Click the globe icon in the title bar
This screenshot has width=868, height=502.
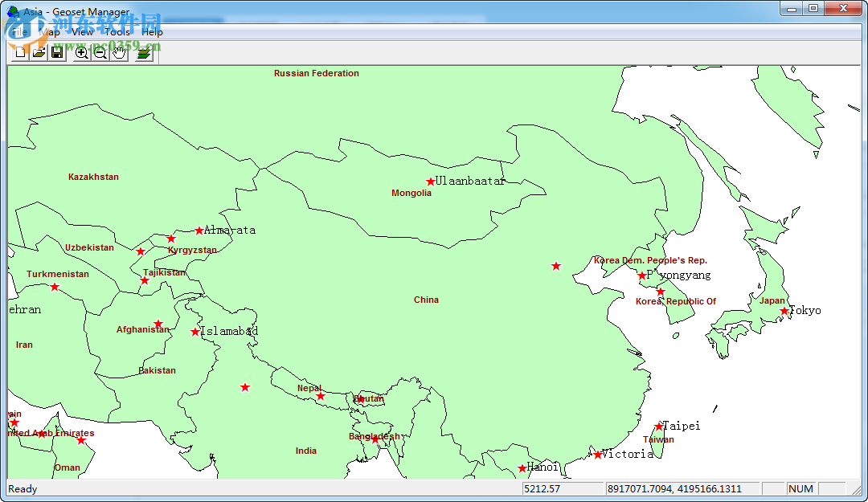(11, 11)
